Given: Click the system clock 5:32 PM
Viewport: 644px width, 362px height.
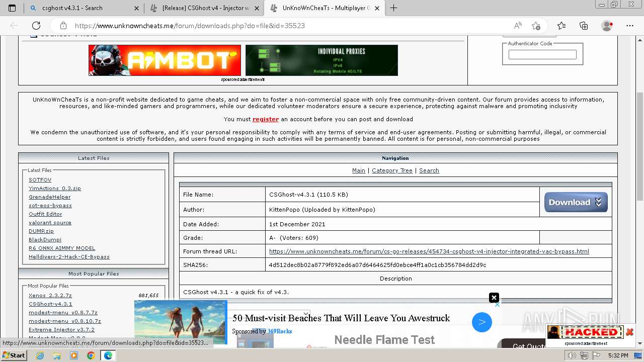Looking at the screenshot, I should pos(618,355).
